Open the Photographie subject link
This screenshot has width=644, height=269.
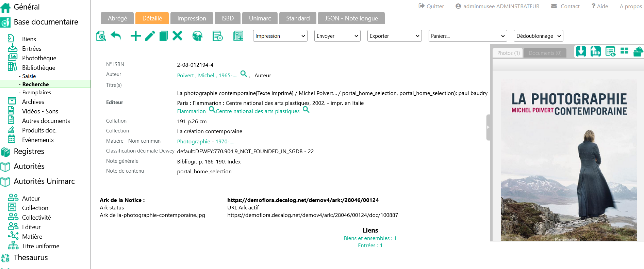tap(194, 141)
